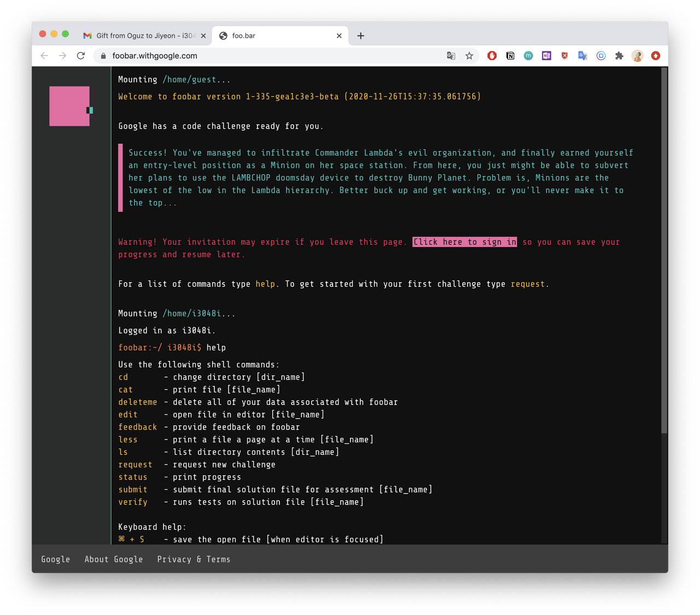Click 'Click here to sign in' link
The width and height of the screenshot is (700, 615).
tap(465, 242)
